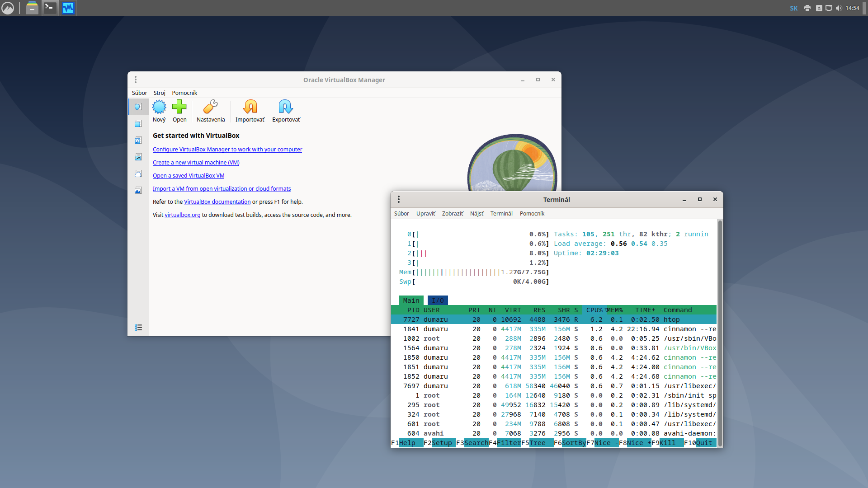Click the SK keyboard layout indicator
The height and width of the screenshot is (488, 868).
794,8
